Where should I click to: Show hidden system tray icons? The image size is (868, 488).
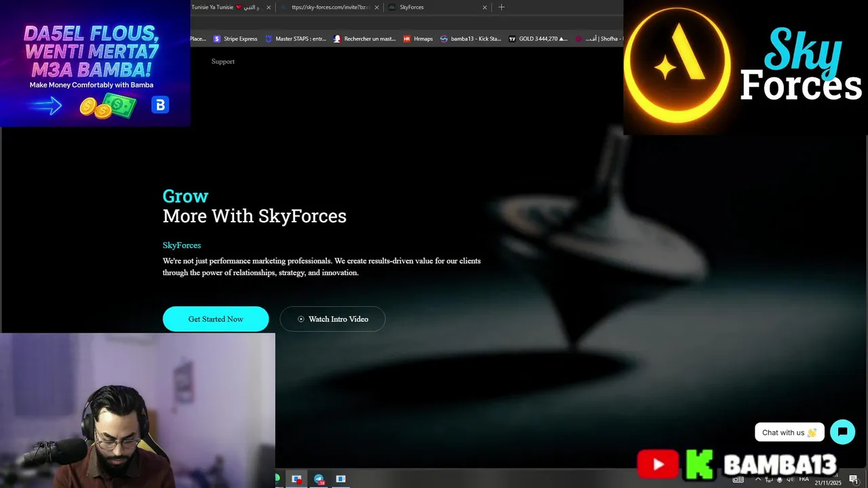point(758,479)
